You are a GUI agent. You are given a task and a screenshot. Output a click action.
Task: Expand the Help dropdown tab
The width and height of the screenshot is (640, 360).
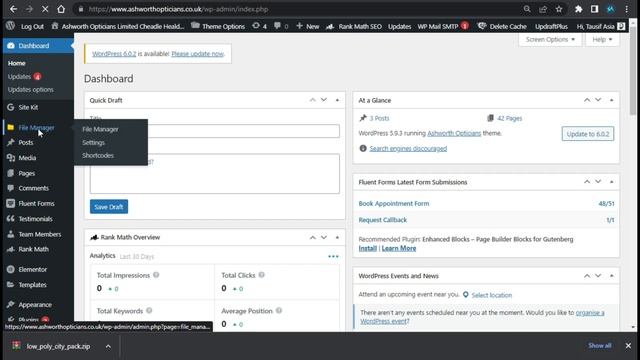click(602, 40)
